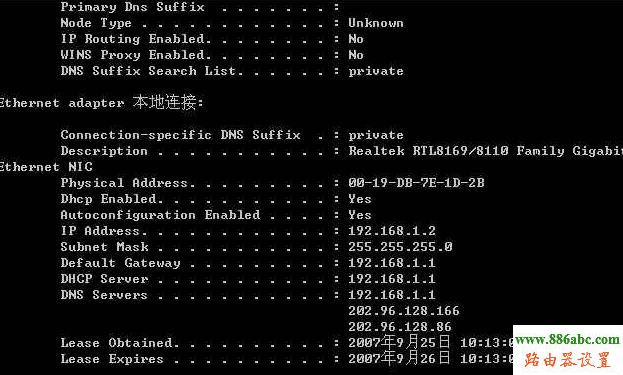Click the Lease Expires date value
Image resolution: width=623 pixels, height=375 pixels.
click(x=431, y=358)
